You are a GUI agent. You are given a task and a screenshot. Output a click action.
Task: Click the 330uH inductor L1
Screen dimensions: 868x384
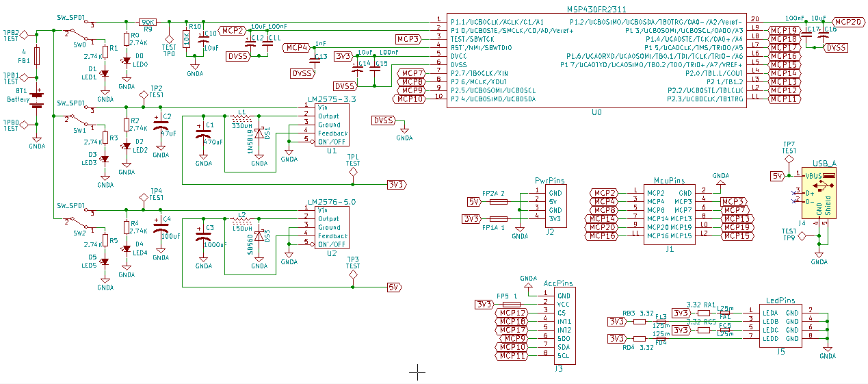tap(241, 117)
